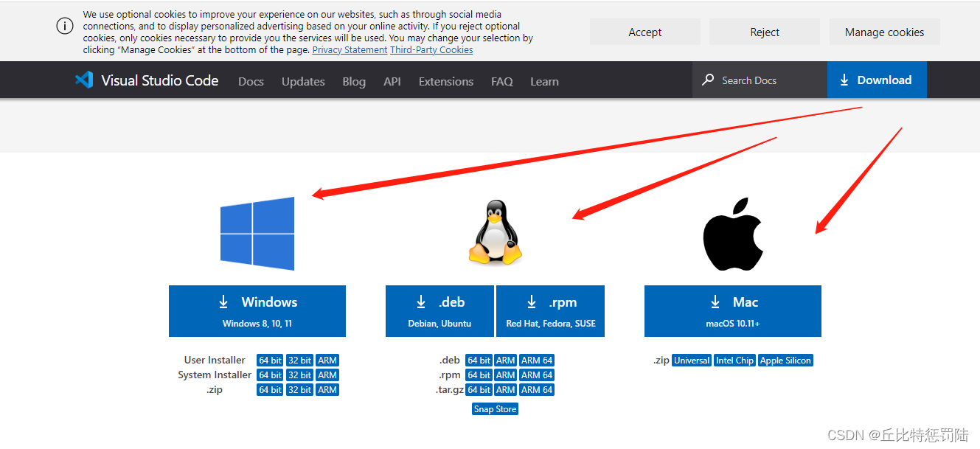Select Windows User Installer 64 bit
This screenshot has width=980, height=449.
(x=270, y=361)
